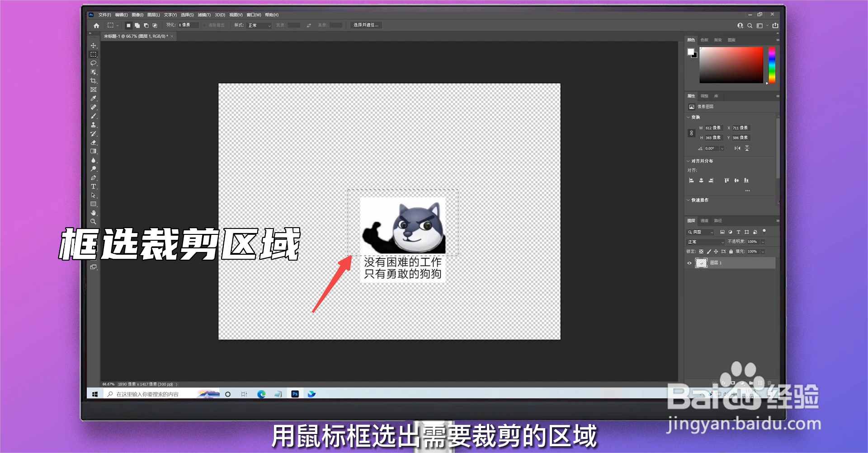Go to the Home screen icon

point(96,26)
